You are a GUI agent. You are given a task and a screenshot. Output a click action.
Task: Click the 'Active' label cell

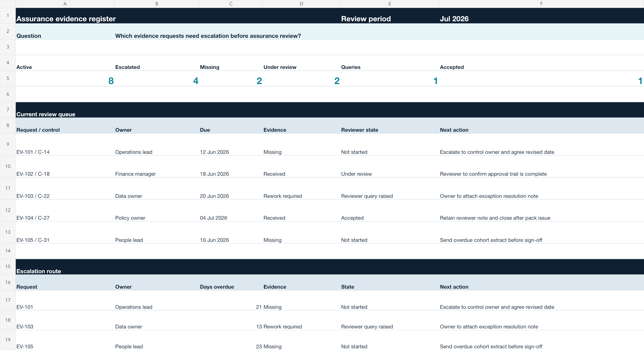65,63
